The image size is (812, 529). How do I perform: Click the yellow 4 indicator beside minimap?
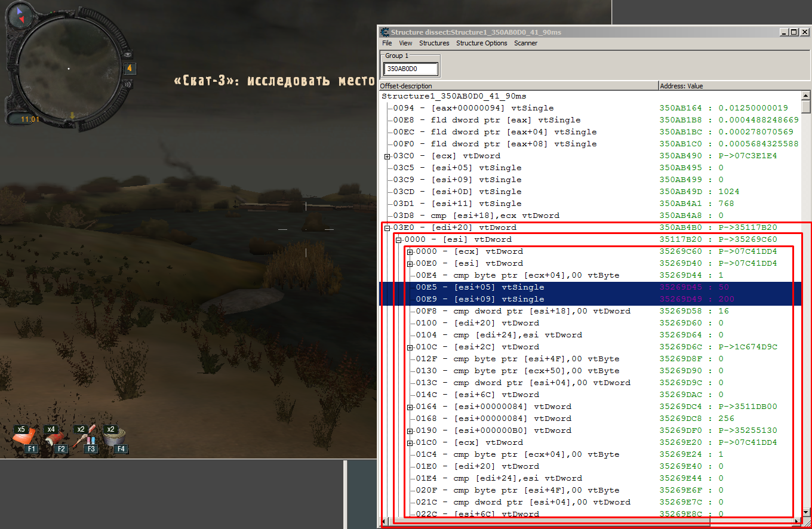coord(129,69)
